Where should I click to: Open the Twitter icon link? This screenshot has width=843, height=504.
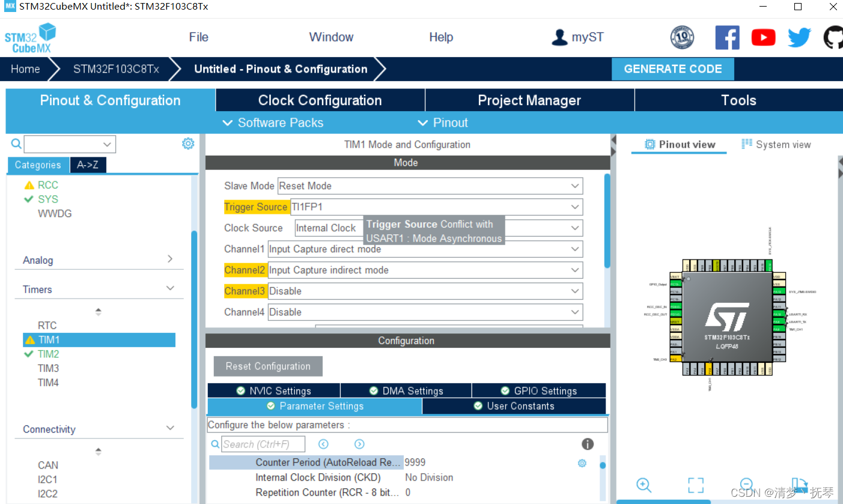[x=800, y=38]
